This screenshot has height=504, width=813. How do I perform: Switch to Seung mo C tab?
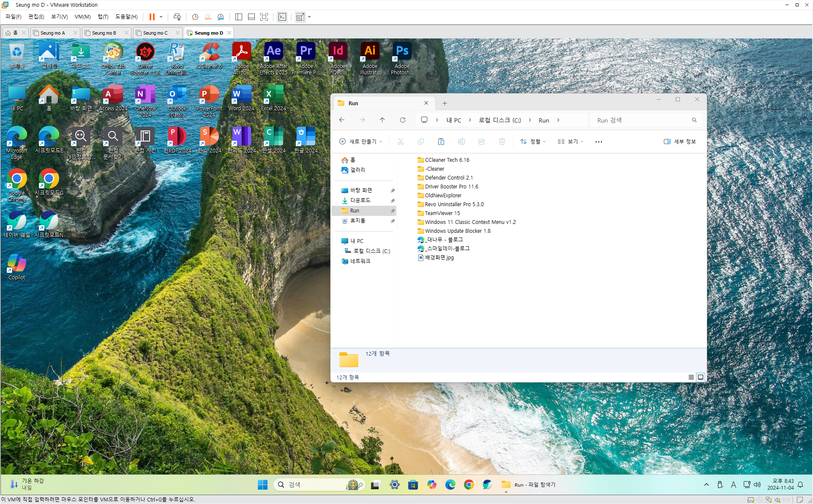click(x=155, y=33)
